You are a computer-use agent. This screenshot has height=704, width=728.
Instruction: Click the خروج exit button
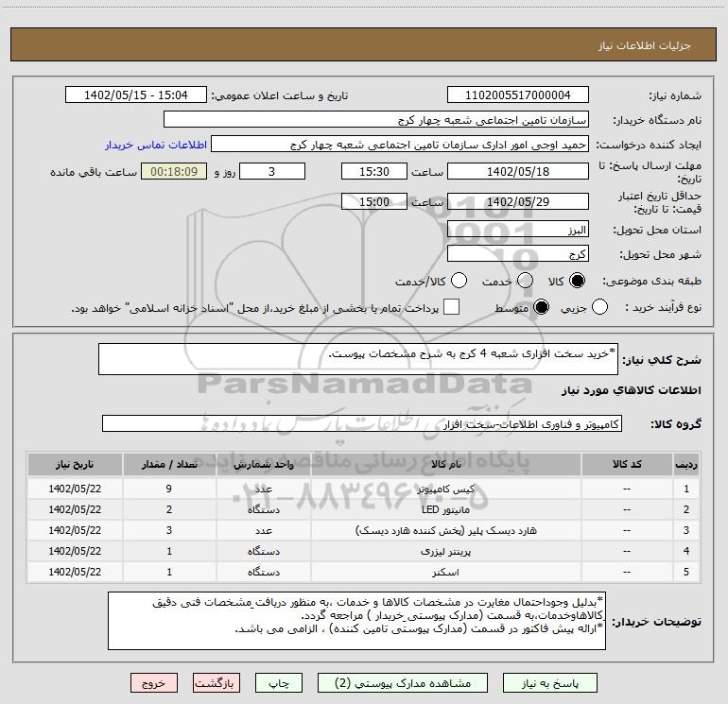(x=154, y=683)
